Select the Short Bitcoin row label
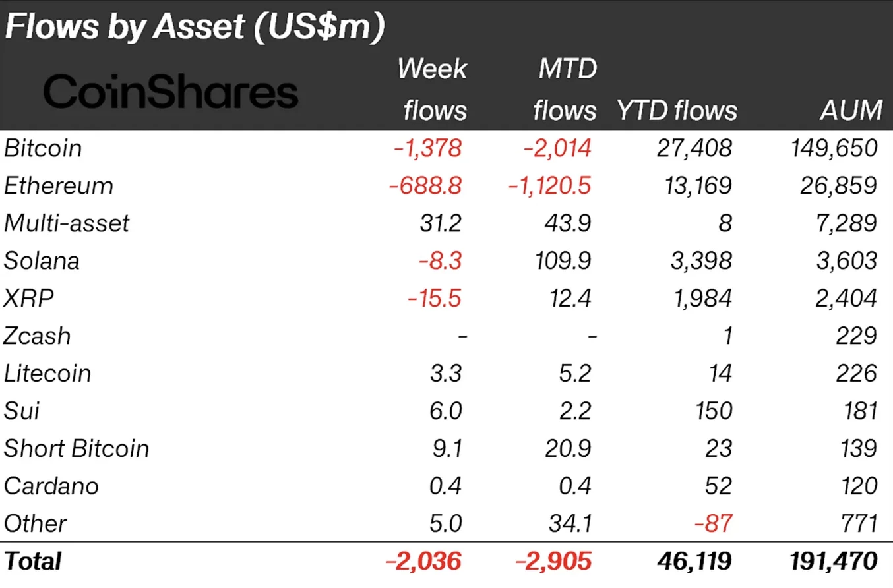Viewport: 893px width, 588px height. tap(77, 449)
